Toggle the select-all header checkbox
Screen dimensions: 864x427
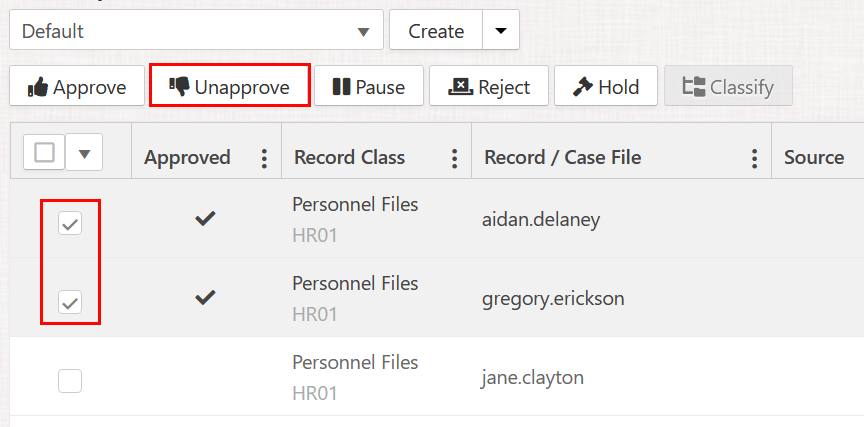(x=45, y=152)
